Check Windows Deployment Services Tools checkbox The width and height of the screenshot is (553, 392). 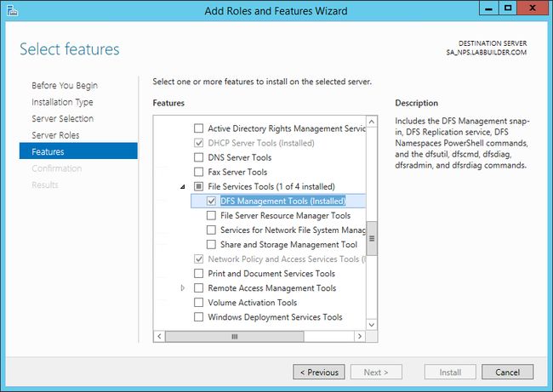click(199, 317)
